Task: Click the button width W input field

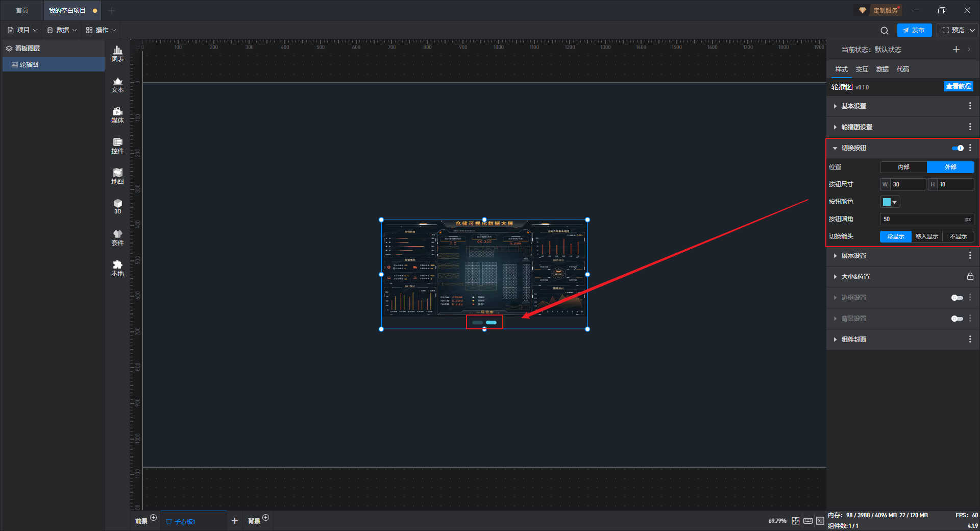Action: [x=908, y=184]
